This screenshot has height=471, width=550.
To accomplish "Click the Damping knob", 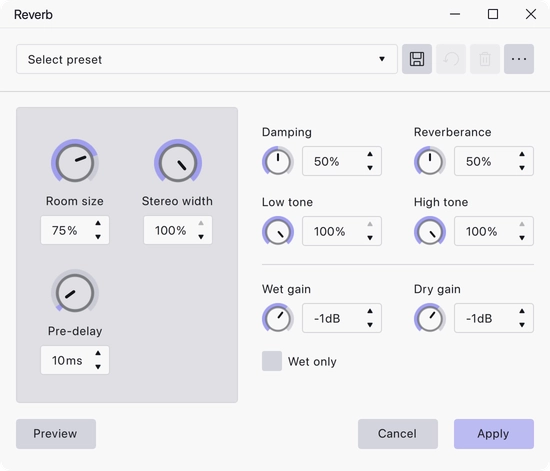I will pyautogui.click(x=278, y=161).
